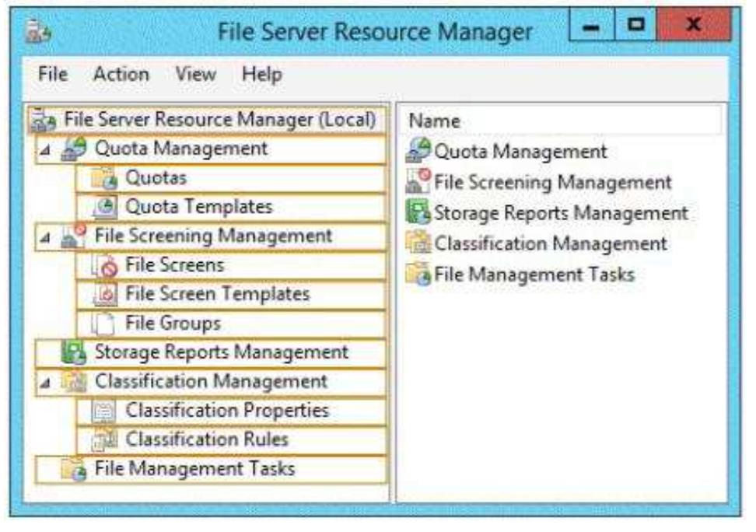Viewport: 756px width, 532px height.
Task: Select Quota Management label in tree
Action: [x=180, y=149]
